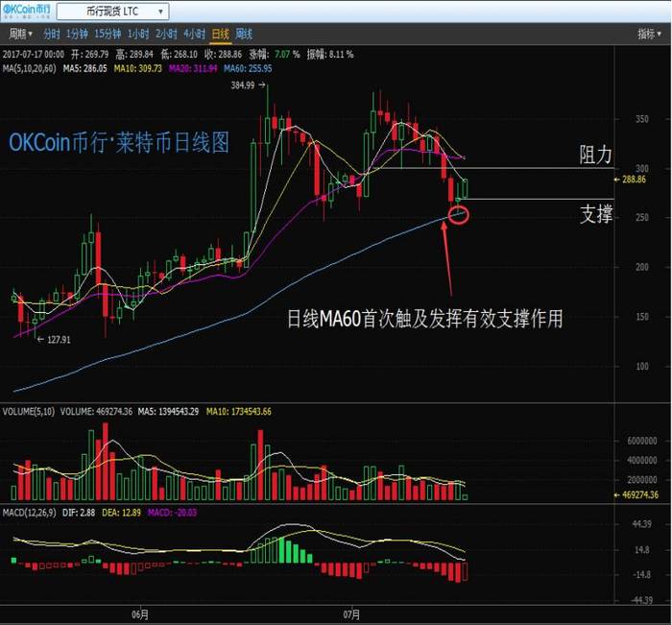The height and width of the screenshot is (625, 672).
Task: Click the VOLUME: 469274.36 value
Action: point(96,412)
